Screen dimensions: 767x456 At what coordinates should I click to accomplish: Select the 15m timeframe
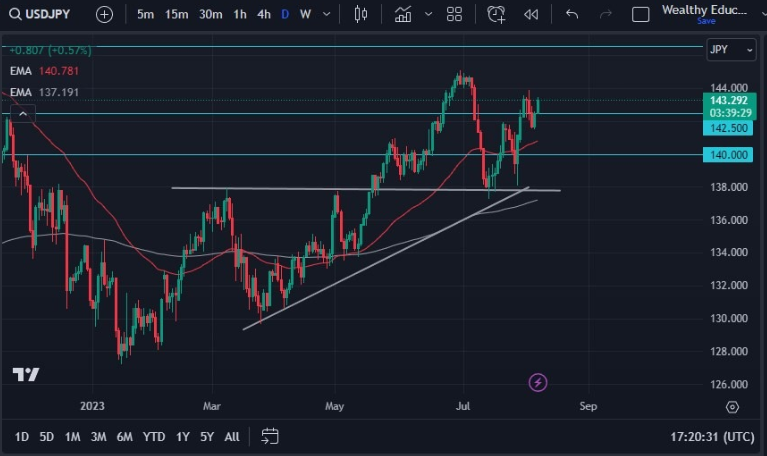[176, 14]
